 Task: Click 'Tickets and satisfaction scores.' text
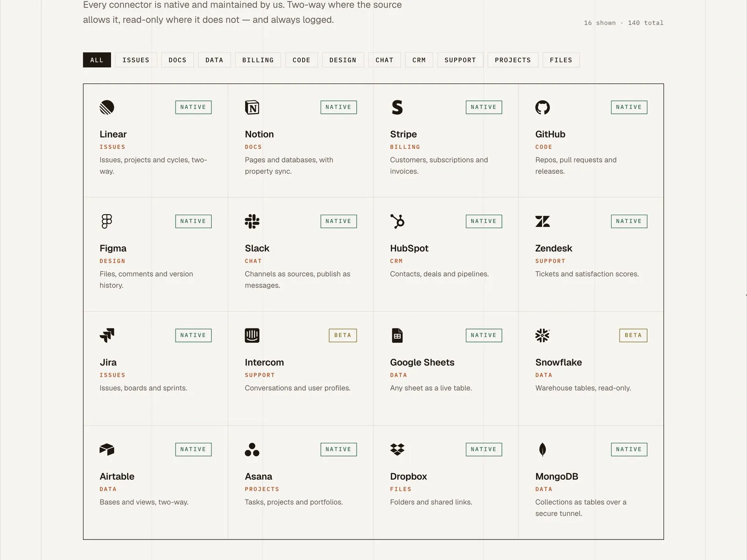point(587,274)
